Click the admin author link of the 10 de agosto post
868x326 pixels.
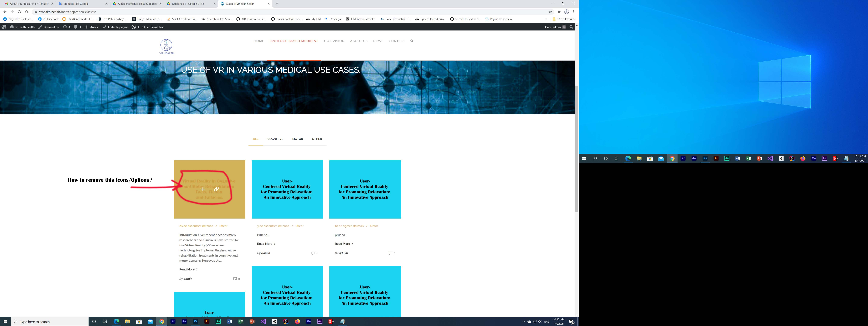[x=343, y=253]
